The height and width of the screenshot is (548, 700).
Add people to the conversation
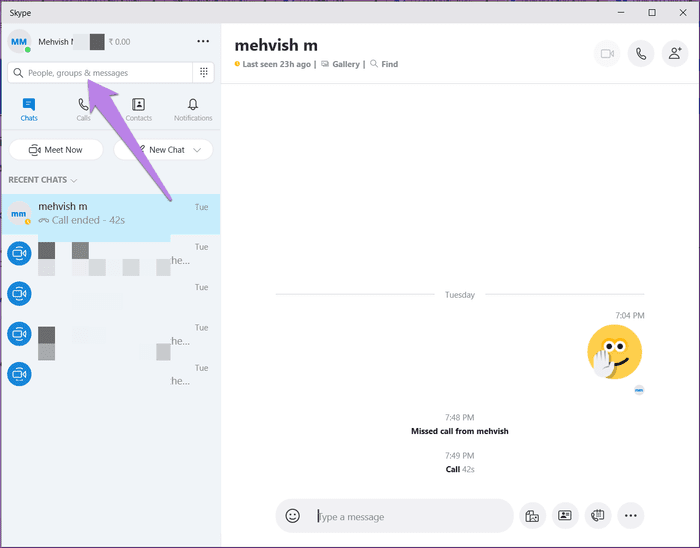pyautogui.click(x=675, y=54)
